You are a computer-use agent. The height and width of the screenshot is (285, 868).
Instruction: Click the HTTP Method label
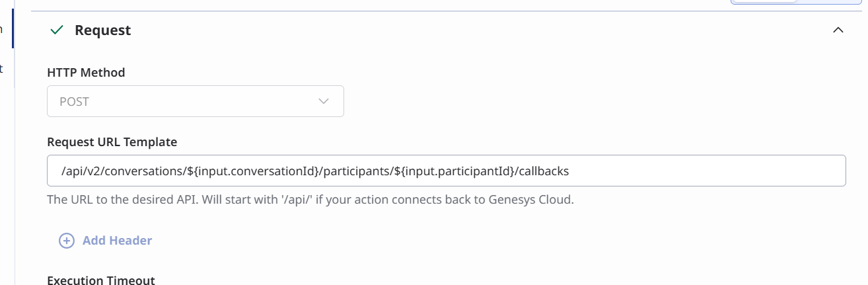86,73
